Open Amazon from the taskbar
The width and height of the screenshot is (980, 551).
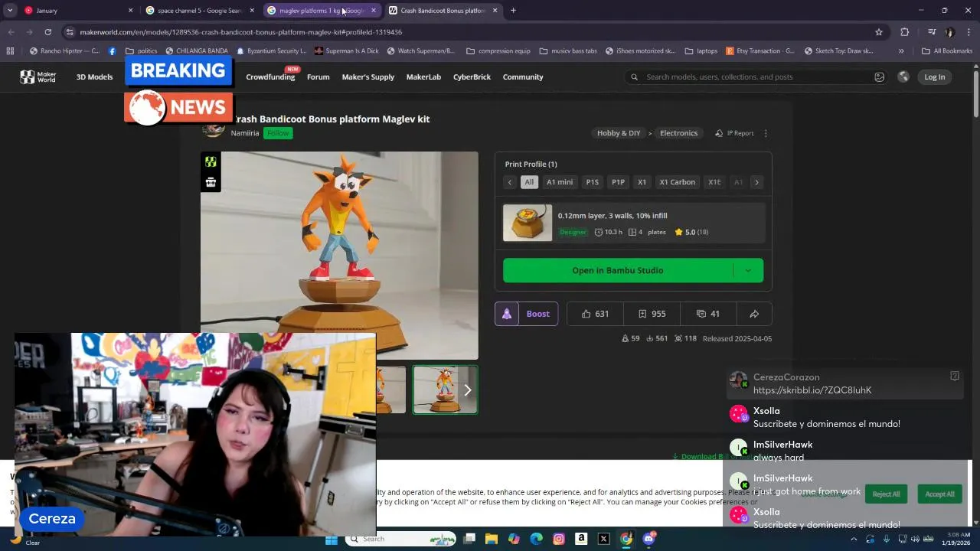[581, 539]
